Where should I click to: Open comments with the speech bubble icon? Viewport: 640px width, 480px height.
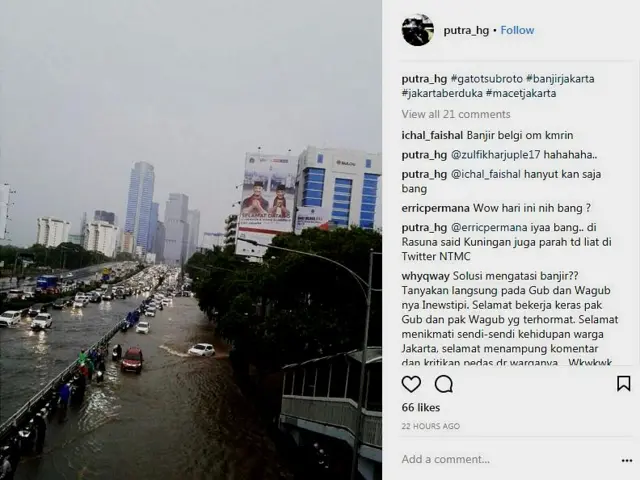[x=444, y=384]
